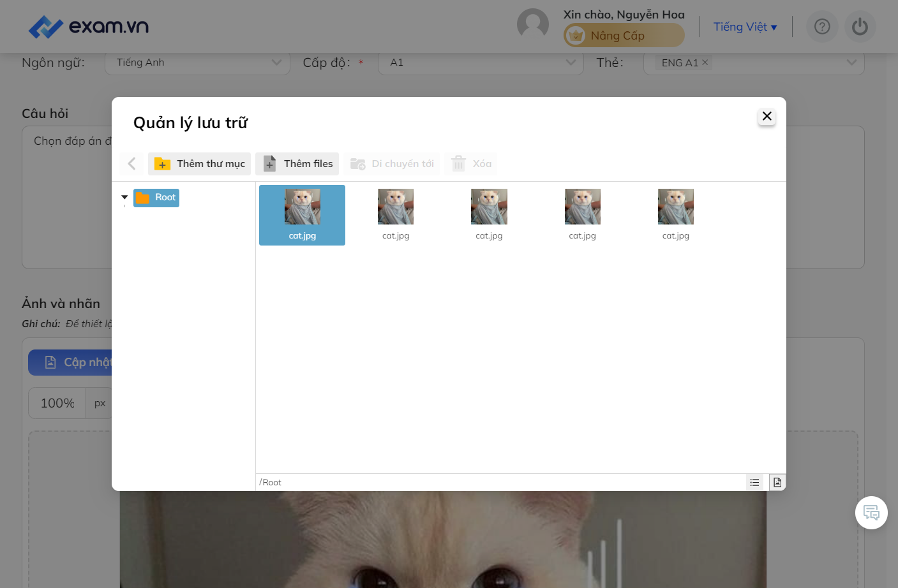Go back with the left chevron in file manager
This screenshot has width=898, height=588.
(131, 164)
